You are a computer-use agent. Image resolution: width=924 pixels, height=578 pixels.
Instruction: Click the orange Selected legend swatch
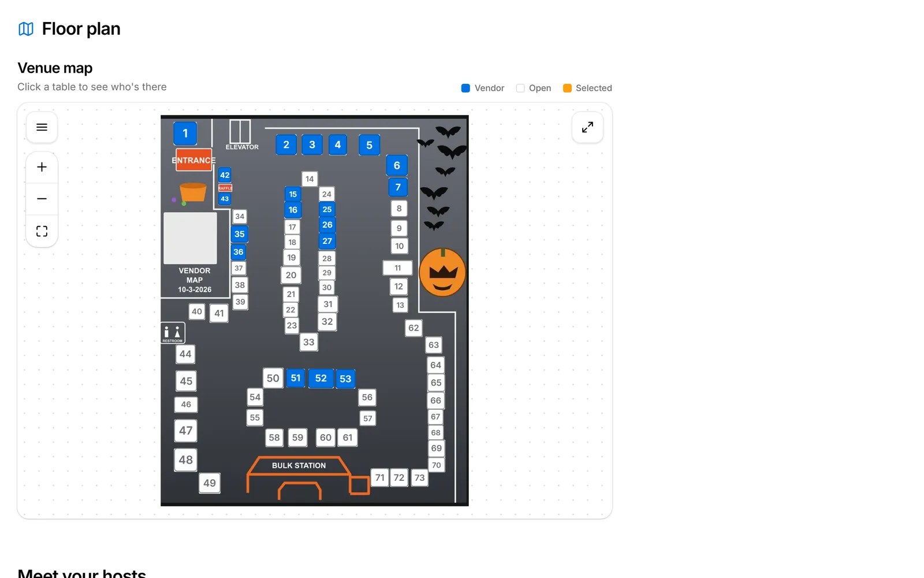pos(567,88)
